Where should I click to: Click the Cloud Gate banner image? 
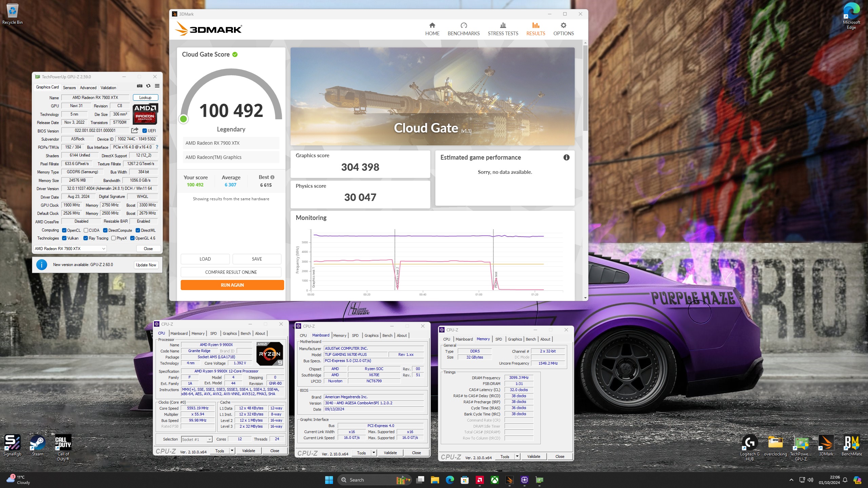(432, 97)
